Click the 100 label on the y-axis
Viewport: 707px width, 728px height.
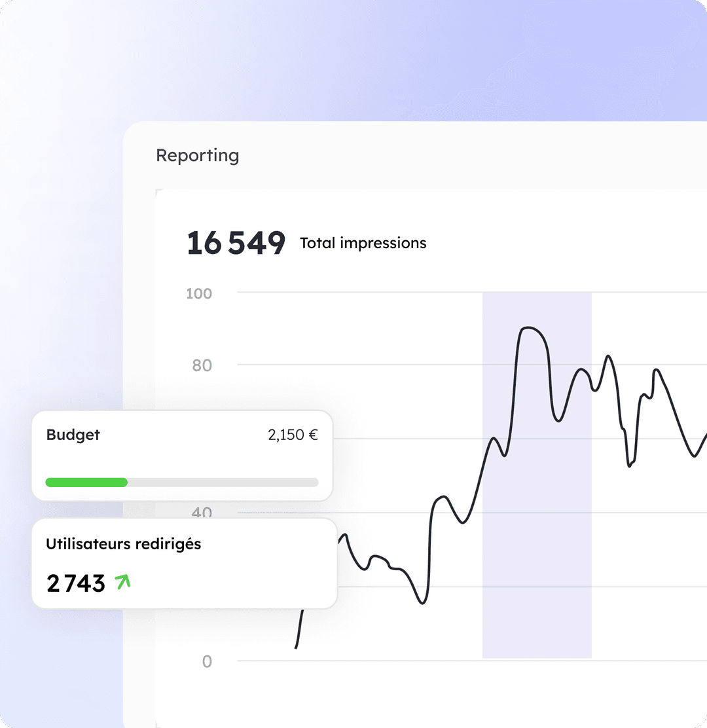pyautogui.click(x=199, y=293)
